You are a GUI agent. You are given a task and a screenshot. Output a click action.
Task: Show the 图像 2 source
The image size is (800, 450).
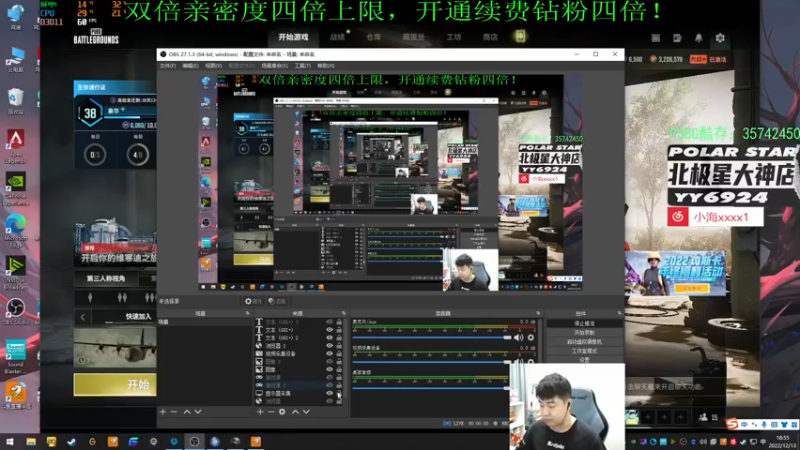coord(330,361)
